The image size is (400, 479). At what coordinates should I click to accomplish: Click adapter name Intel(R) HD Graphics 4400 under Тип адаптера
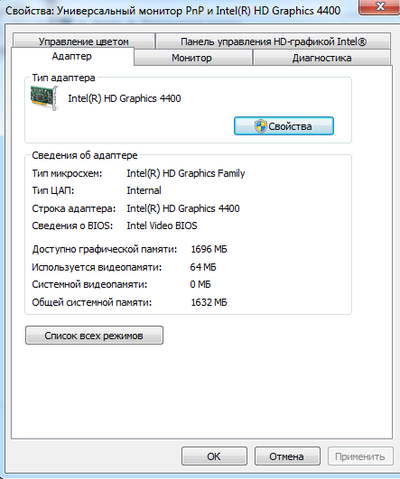125,98
